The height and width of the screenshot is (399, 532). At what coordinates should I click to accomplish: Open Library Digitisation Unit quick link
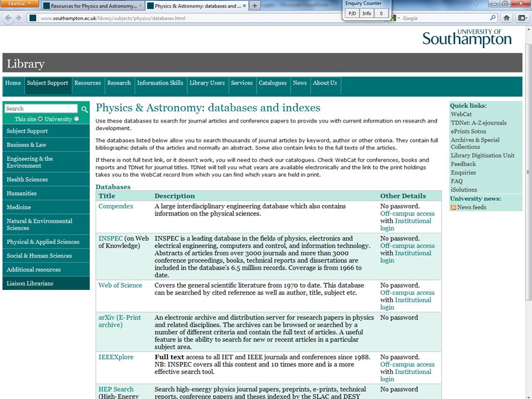click(x=483, y=155)
